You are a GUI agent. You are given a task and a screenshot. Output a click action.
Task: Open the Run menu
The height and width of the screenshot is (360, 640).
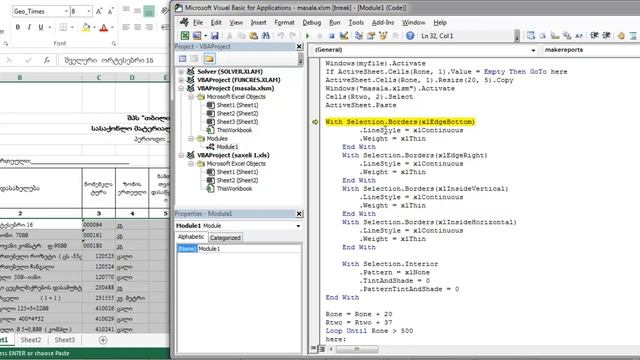point(335,22)
